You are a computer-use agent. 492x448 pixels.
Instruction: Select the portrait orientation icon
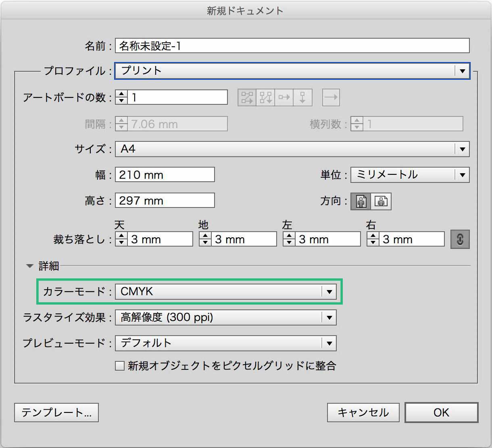point(360,201)
